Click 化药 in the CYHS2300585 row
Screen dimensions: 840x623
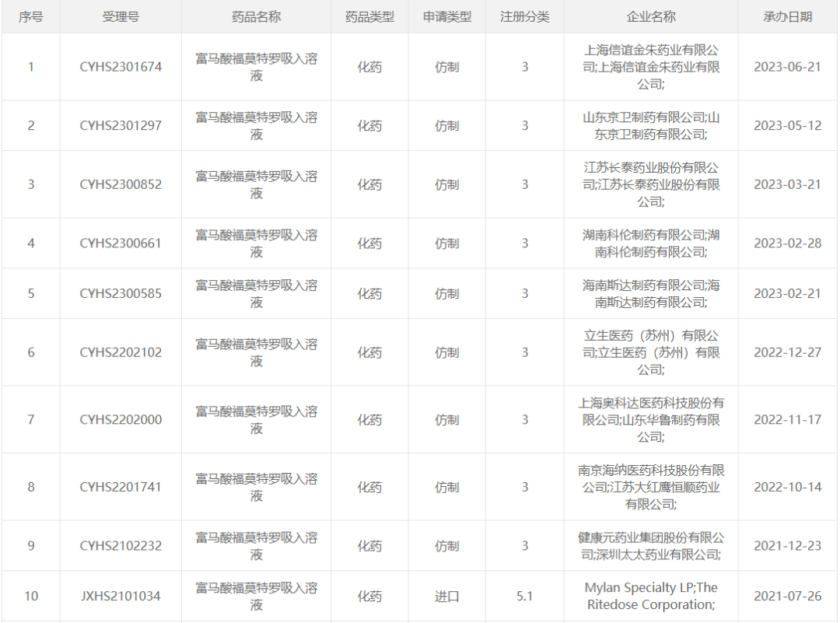[369, 293]
